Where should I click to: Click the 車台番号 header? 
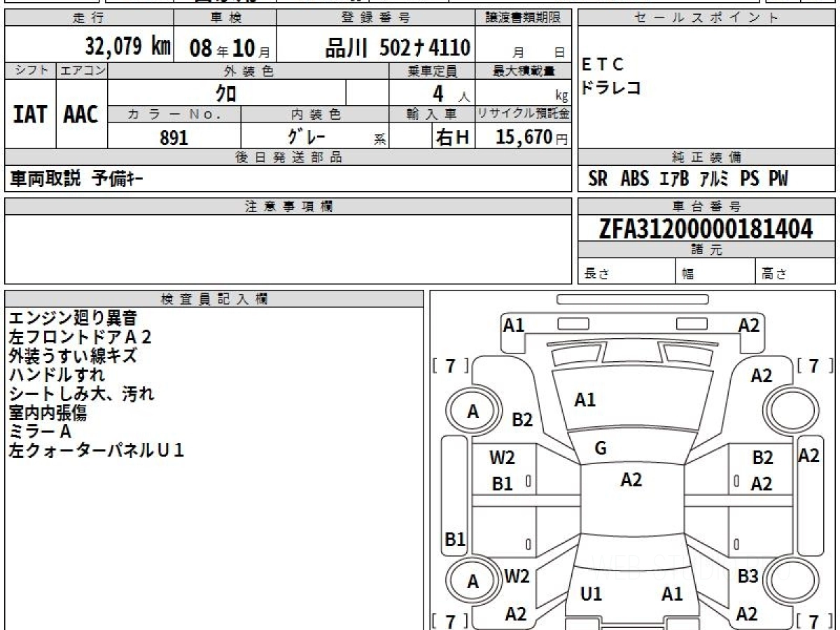point(706,206)
